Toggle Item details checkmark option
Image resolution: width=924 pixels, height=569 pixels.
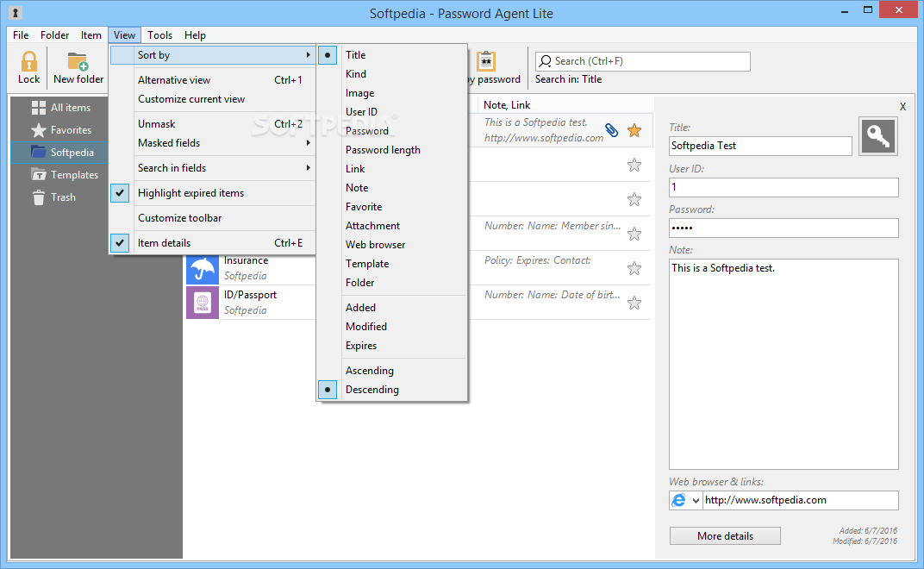coord(213,243)
